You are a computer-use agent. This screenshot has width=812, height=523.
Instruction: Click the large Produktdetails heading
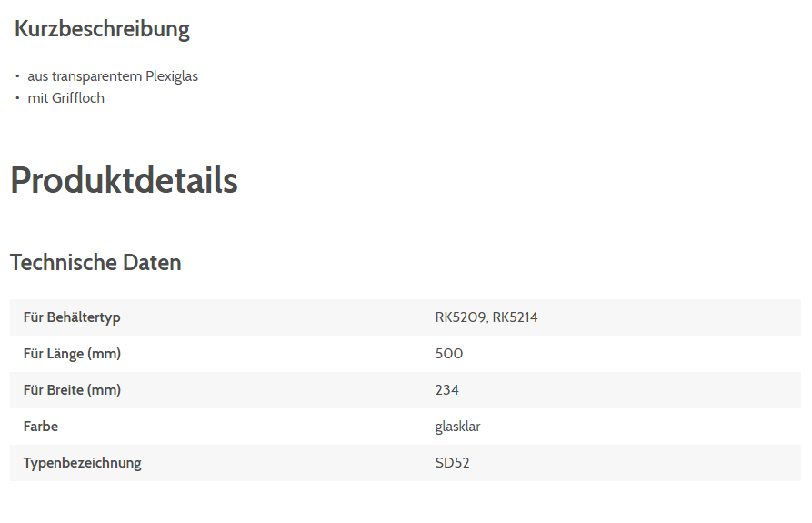124,180
